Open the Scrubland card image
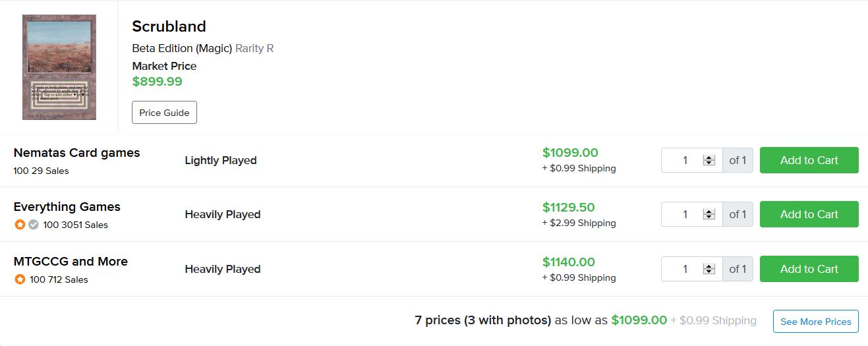 (59, 67)
